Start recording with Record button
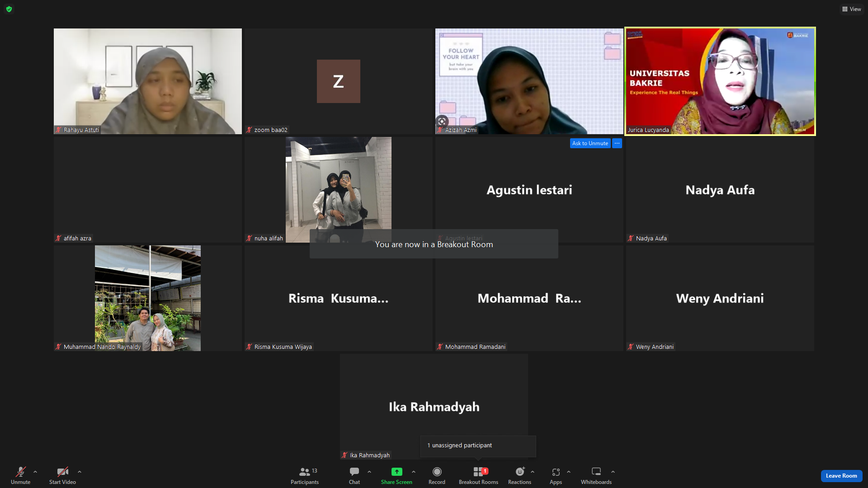 click(x=437, y=475)
